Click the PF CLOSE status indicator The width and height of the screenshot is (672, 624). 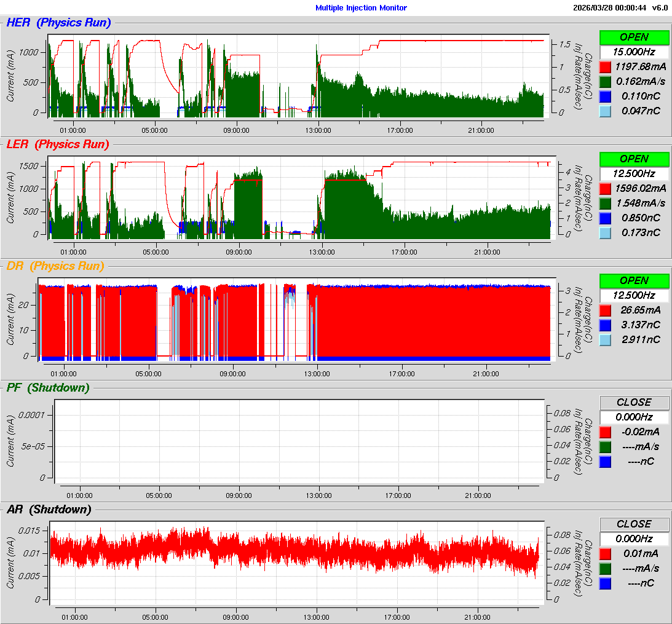pyautogui.click(x=634, y=402)
